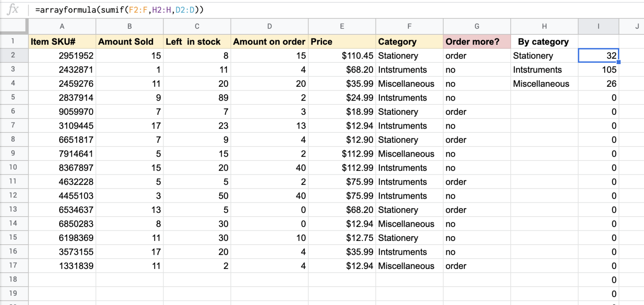Select row 1 header
This screenshot has height=305, width=644.
pyautogui.click(x=14, y=41)
